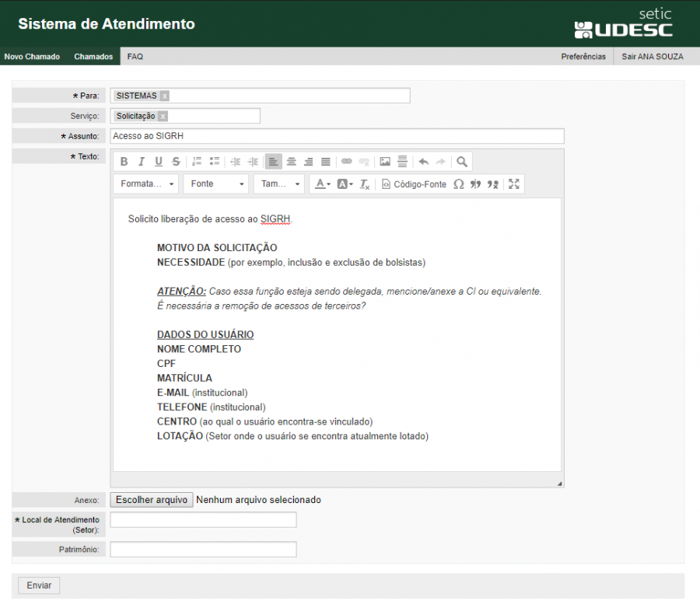The width and height of the screenshot is (700, 608).
Task: Click the 'NOME COMPLETO' line
Action: [199, 349]
